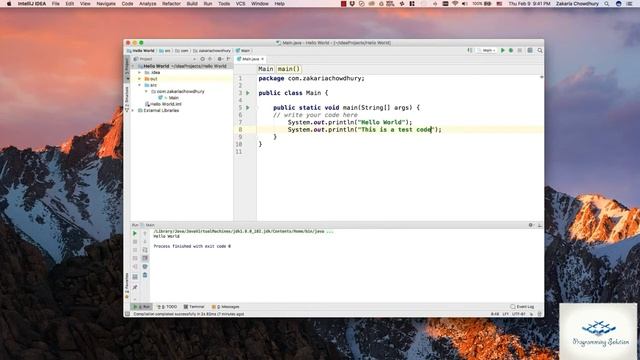Rerun Main in the Run panel
640x360 pixels.
135,233
